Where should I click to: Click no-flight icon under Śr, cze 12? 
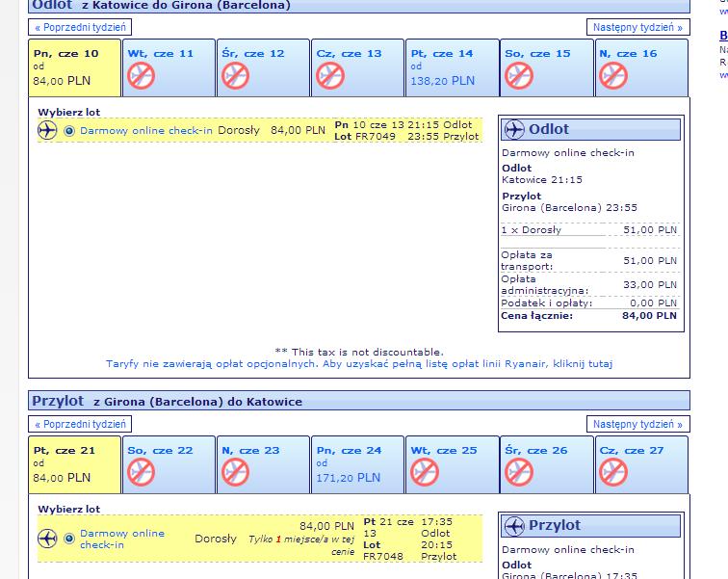point(235,76)
